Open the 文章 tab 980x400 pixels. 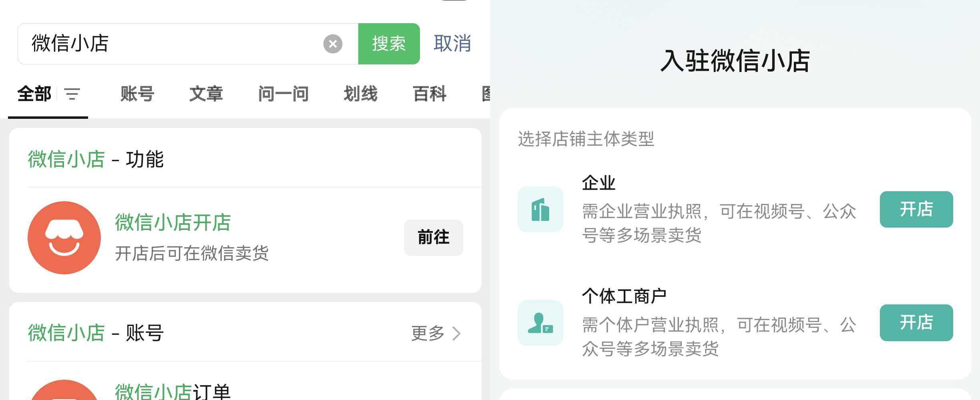[206, 94]
